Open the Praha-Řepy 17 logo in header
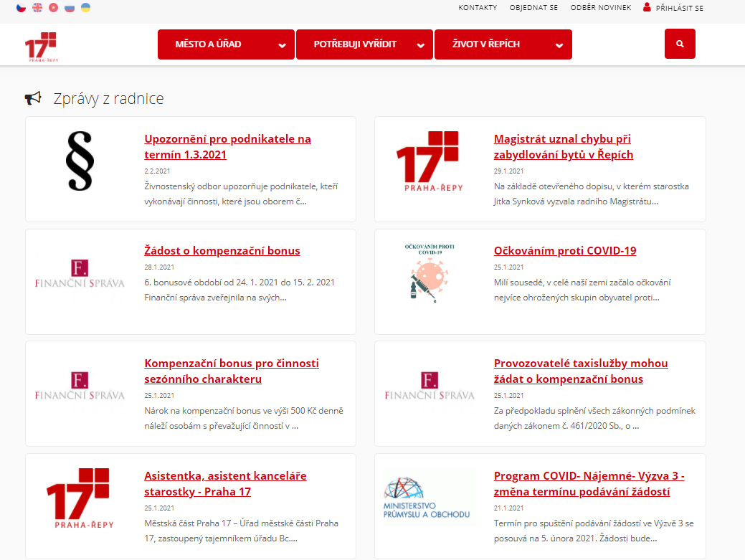The image size is (745, 560). click(42, 47)
